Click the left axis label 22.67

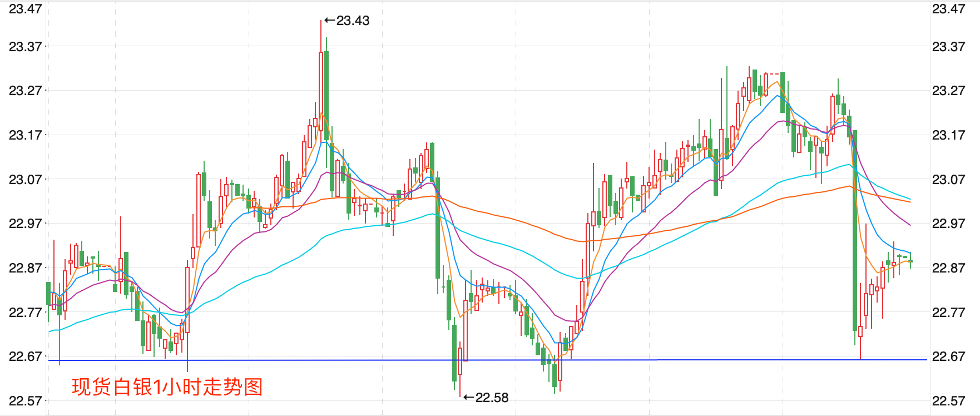tap(26, 356)
